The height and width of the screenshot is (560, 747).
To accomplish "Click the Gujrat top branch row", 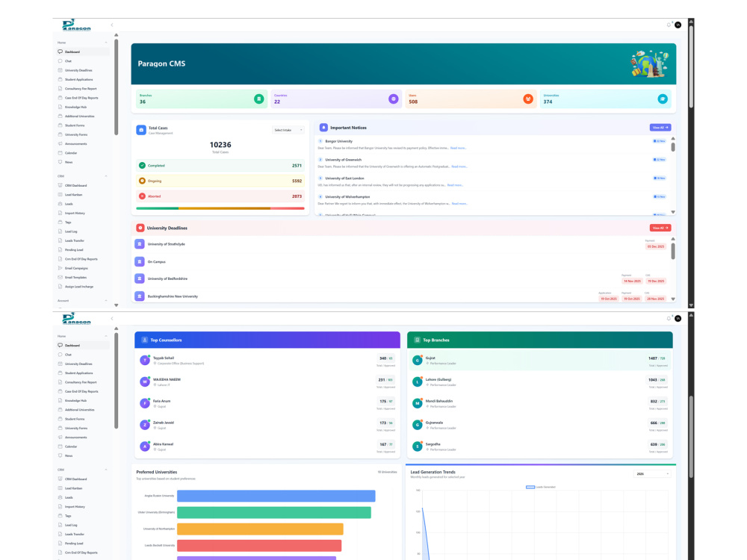I will tap(540, 361).
